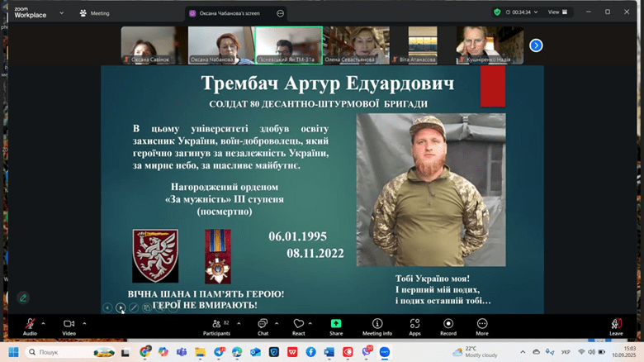Open the Chat panel
Screen dimensions: 644x362
pyautogui.click(x=263, y=326)
